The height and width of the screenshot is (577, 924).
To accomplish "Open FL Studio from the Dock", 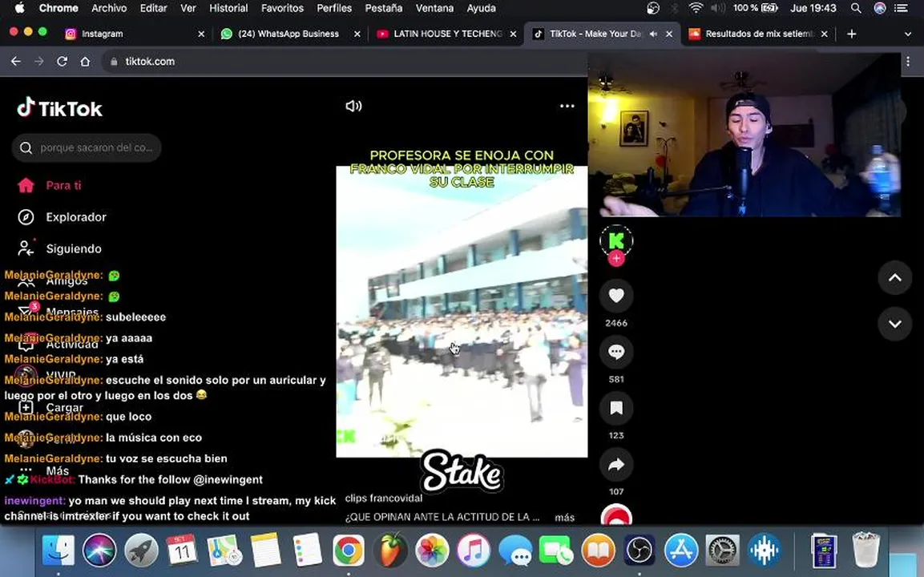I will point(390,551).
